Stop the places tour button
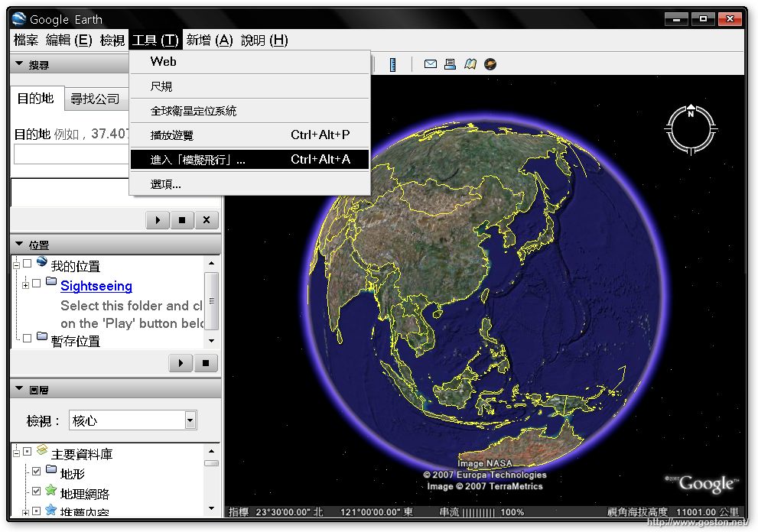Viewport: 758px width, 532px height. 206,363
